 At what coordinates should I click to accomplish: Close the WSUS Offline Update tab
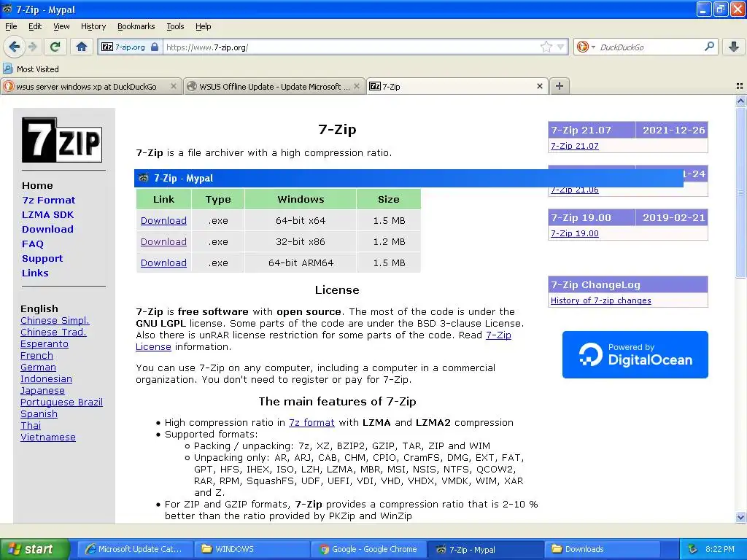pyautogui.click(x=356, y=86)
